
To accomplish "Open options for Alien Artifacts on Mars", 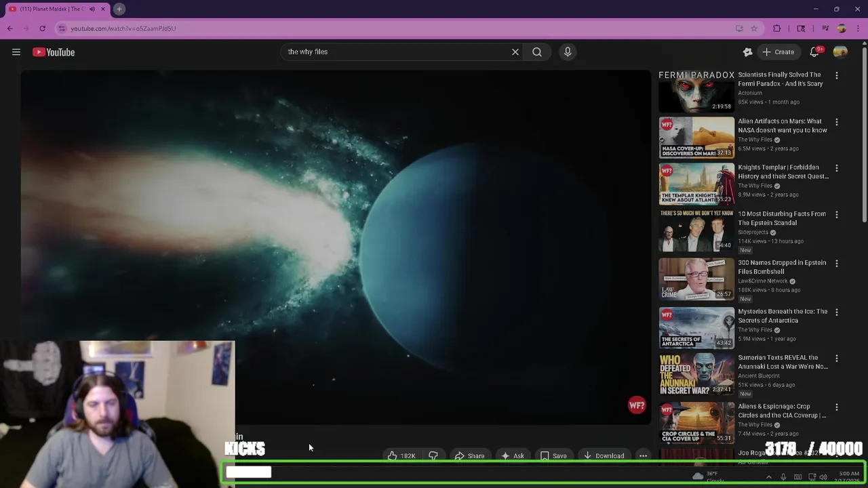I will coord(837,122).
